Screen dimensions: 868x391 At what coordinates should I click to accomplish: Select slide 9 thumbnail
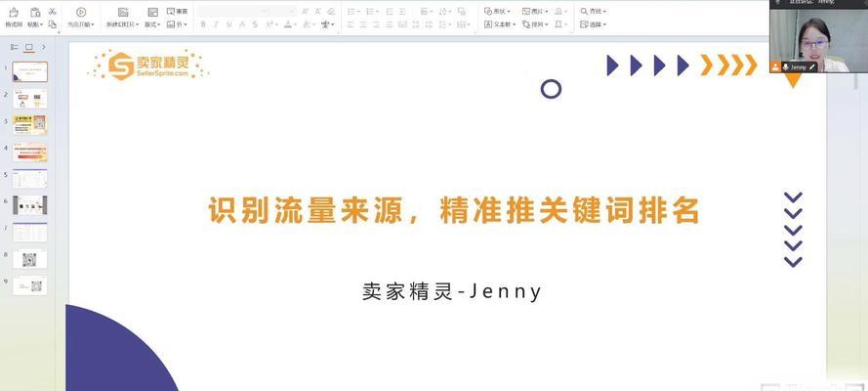[x=30, y=285]
